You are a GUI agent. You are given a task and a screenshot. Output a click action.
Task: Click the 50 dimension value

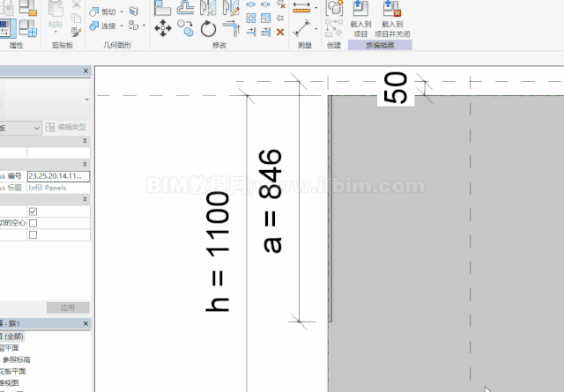click(x=396, y=88)
